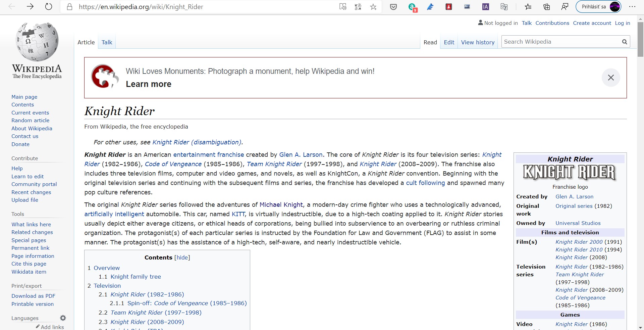Click the picture thumbnail extension icon
The image size is (644, 330).
point(467,7)
